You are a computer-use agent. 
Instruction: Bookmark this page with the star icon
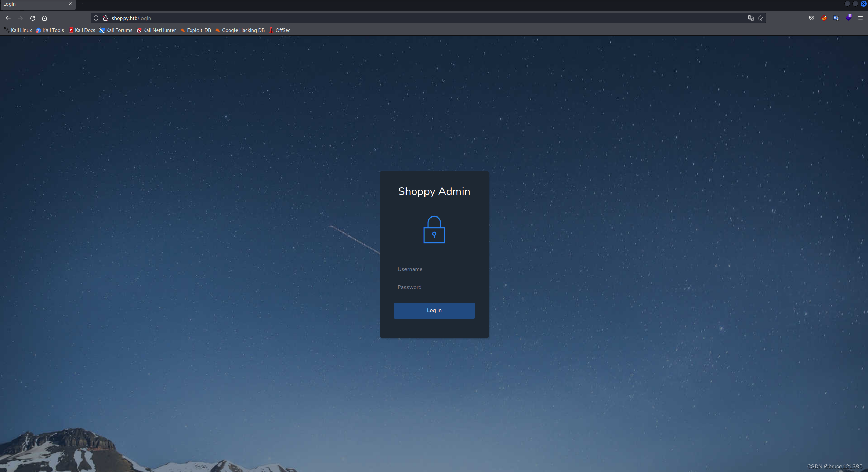(760, 18)
